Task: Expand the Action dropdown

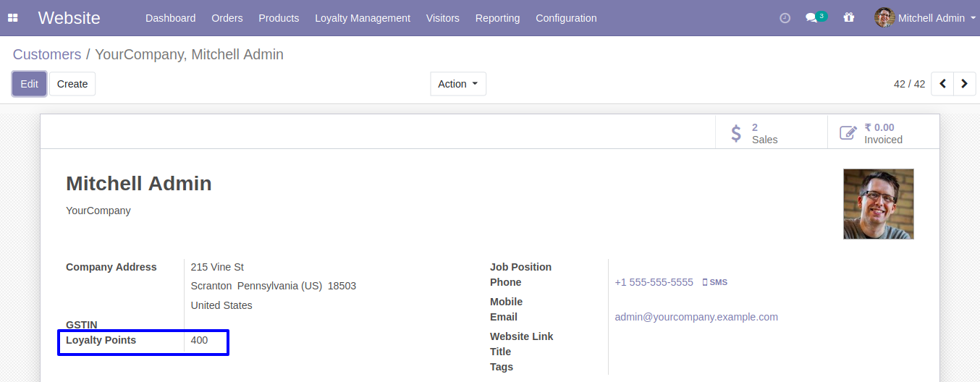Action: (457, 84)
